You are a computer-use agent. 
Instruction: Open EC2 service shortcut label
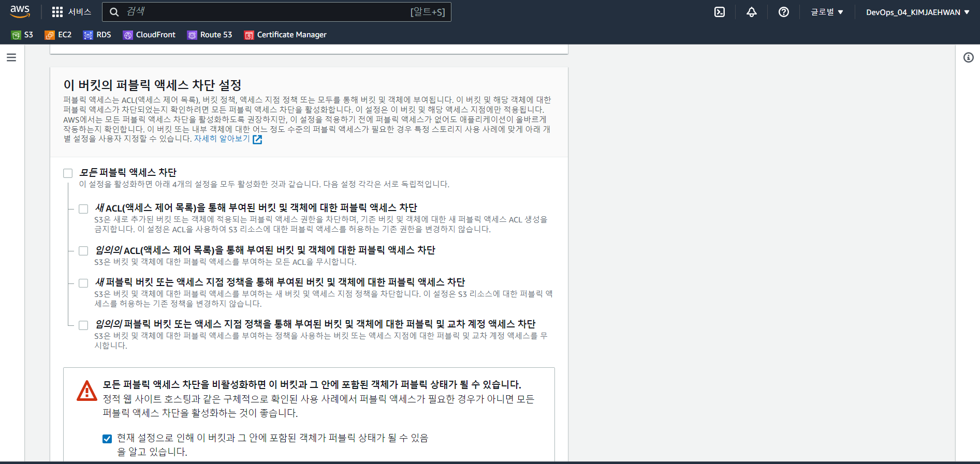click(x=65, y=35)
